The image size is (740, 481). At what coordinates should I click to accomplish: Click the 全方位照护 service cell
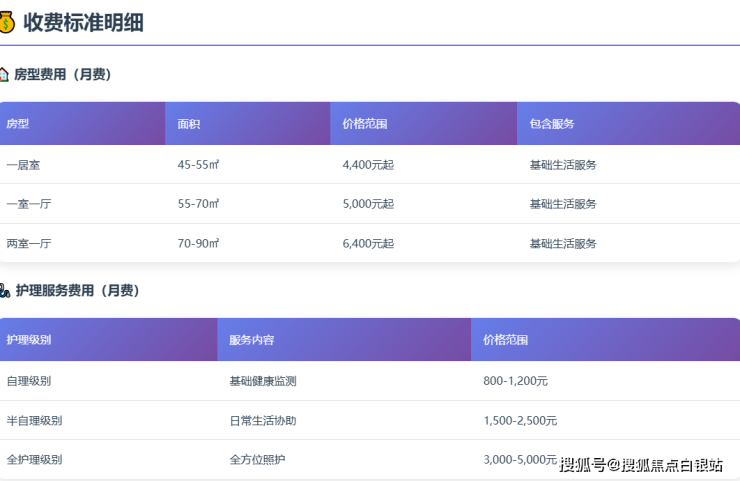(257, 460)
